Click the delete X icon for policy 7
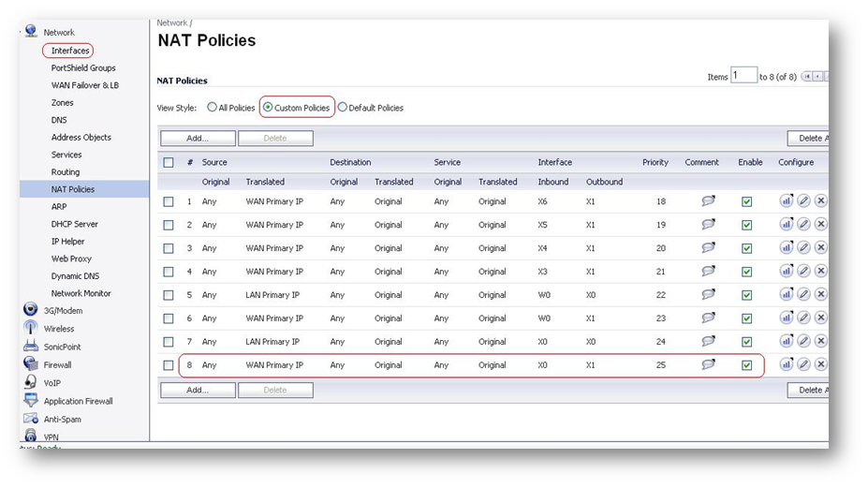The image size is (868, 488). (820, 341)
